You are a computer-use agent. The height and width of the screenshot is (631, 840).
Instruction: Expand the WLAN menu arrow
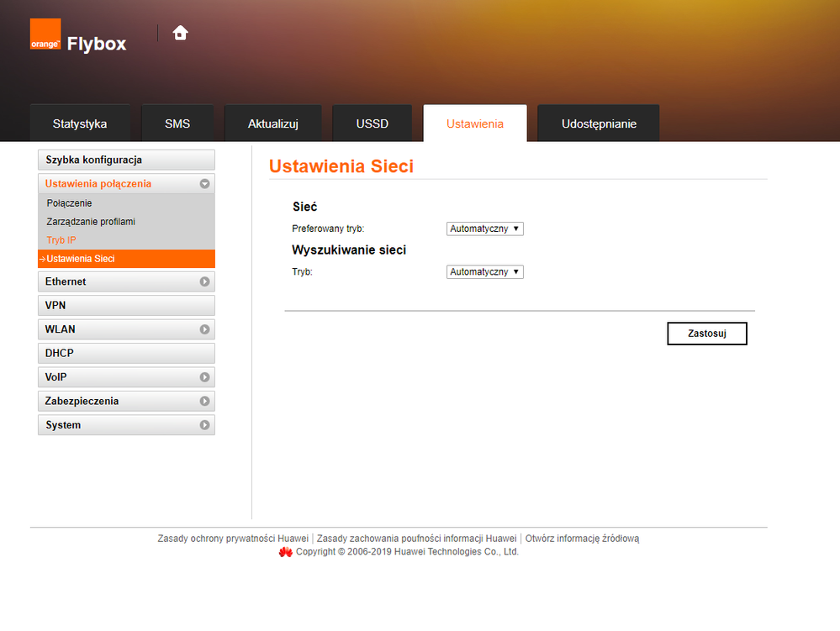coord(204,329)
